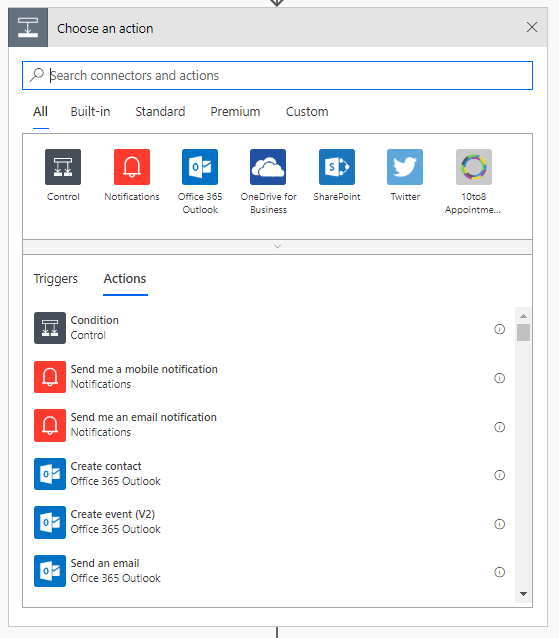
Task: Close the Choose an action panel
Action: coord(532,27)
